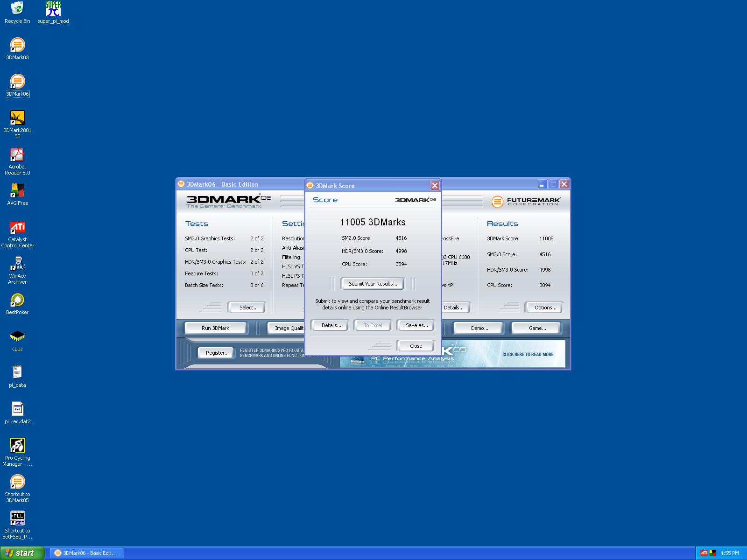This screenshot has height=560, width=747.
Task: Click the SM2.0 Score value 4516 in dialog
Action: 401,238
